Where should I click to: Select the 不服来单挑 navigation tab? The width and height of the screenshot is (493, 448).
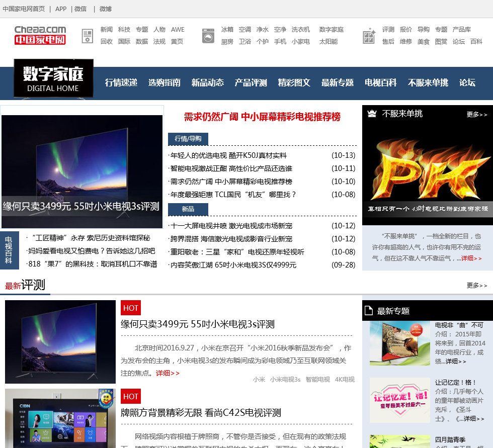click(x=428, y=82)
